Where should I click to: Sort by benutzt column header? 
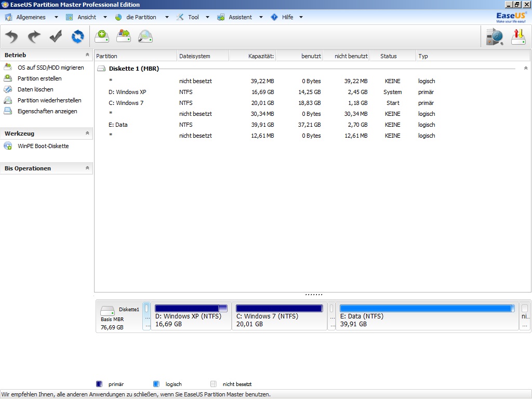point(299,56)
